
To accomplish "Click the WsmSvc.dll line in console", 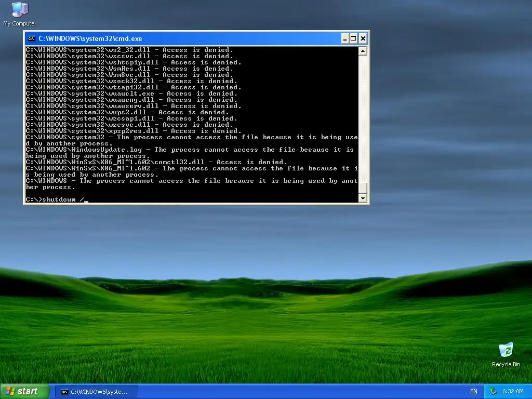I will [129, 75].
